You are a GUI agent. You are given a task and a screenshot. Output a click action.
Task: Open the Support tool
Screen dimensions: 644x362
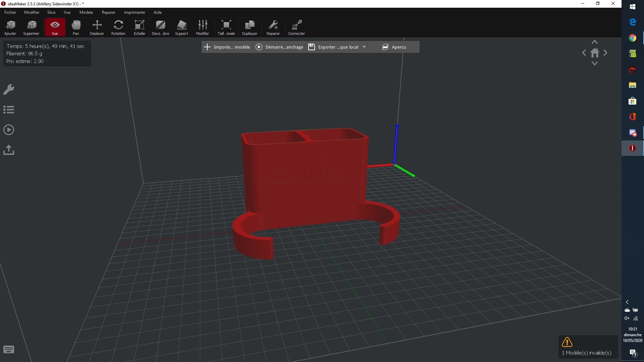pos(181,27)
